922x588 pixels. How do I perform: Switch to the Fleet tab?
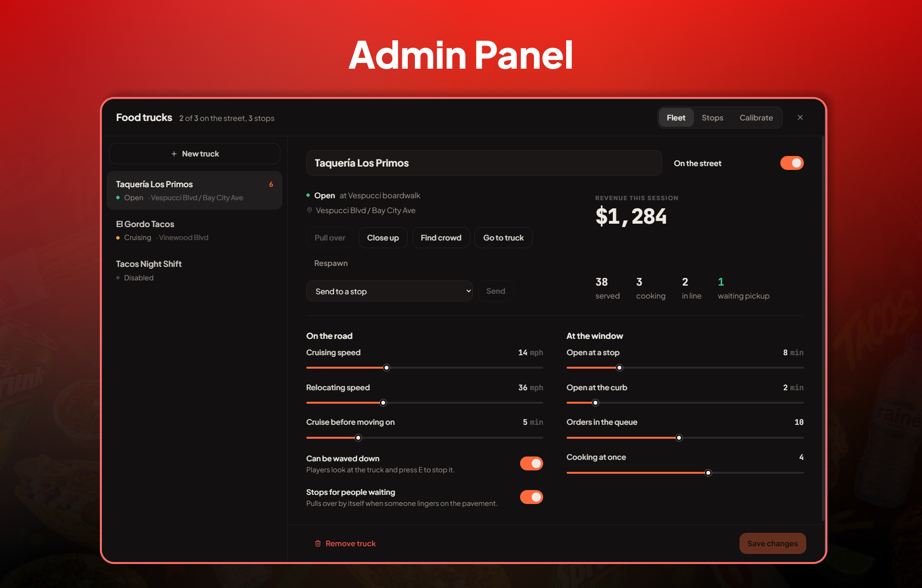pyautogui.click(x=676, y=118)
